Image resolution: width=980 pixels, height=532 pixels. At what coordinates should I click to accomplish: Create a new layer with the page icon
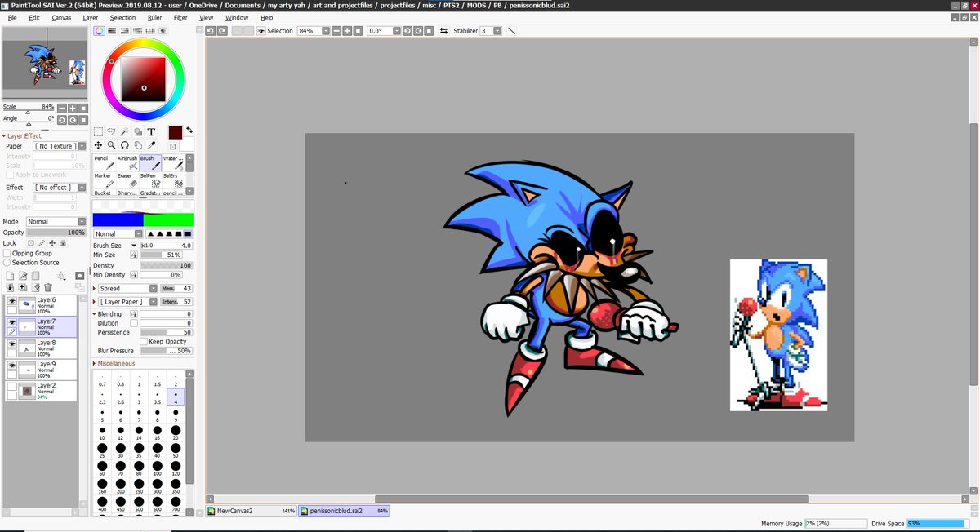pyautogui.click(x=11, y=276)
